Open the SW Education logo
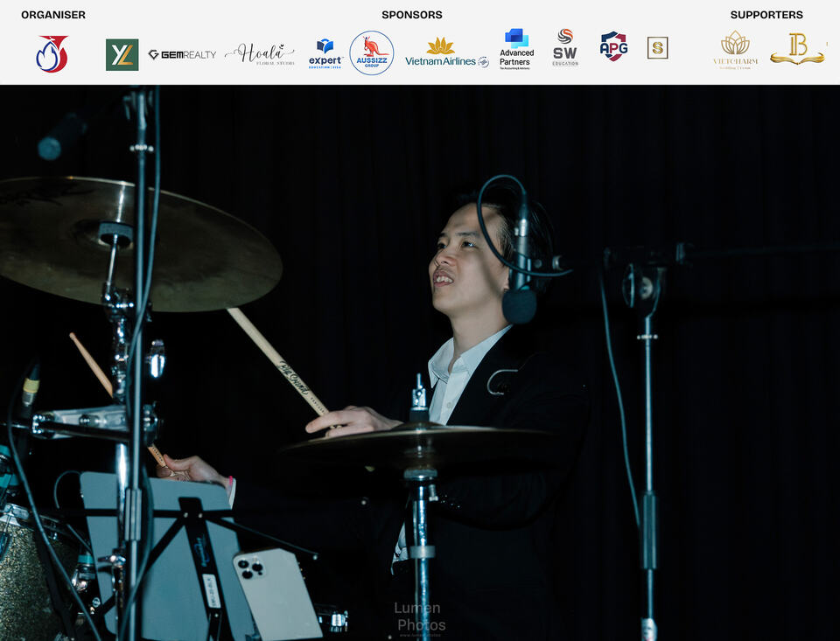This screenshot has width=840, height=641. [565, 48]
